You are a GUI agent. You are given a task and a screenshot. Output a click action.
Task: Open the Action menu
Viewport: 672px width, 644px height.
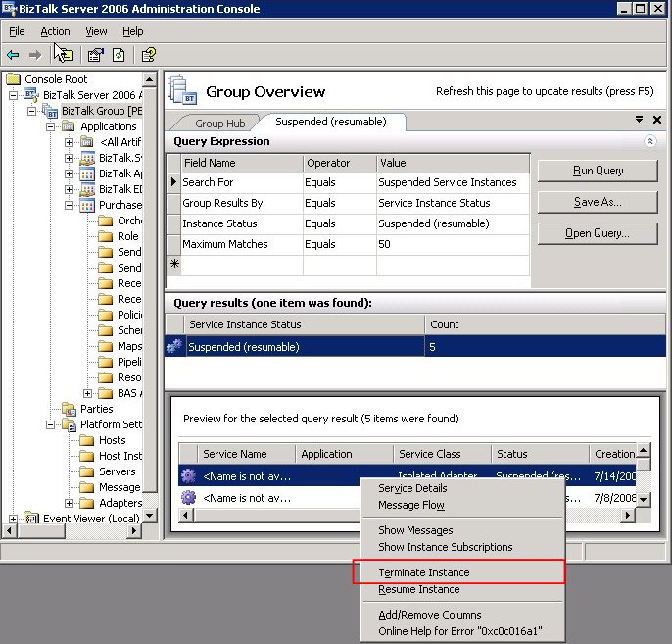[55, 31]
